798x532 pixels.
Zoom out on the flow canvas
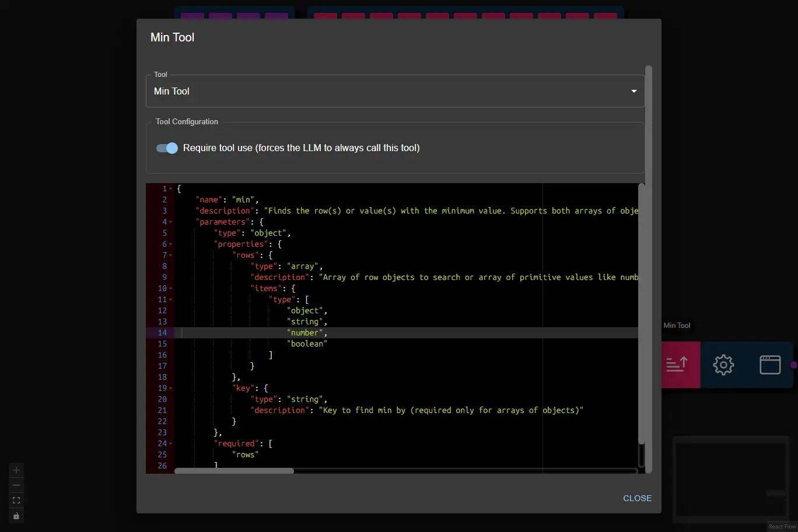coord(16,485)
